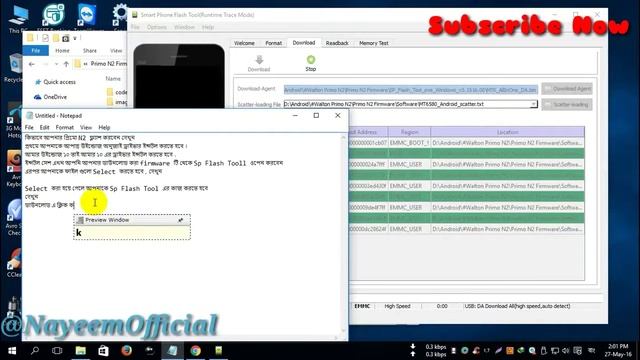Image resolution: width=640 pixels, height=360 pixels.
Task: Launch Chrome from the taskbar
Action: click(196, 351)
